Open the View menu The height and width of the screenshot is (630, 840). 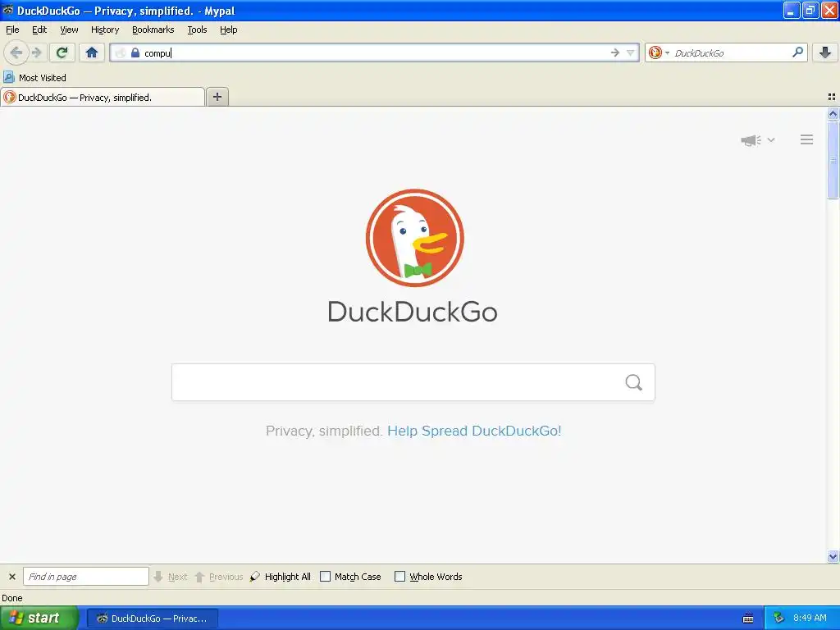click(69, 30)
